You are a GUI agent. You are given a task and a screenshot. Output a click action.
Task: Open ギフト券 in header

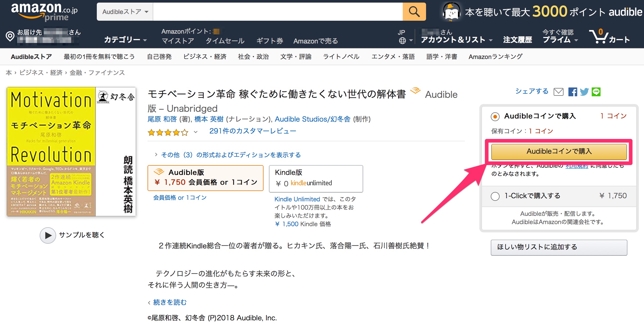(270, 41)
